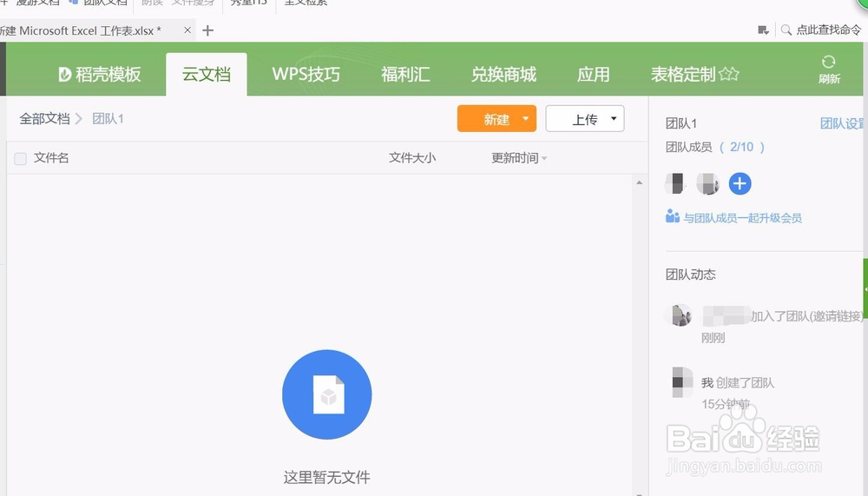Click the 文件名 column header
The image size is (868, 496).
coord(51,158)
